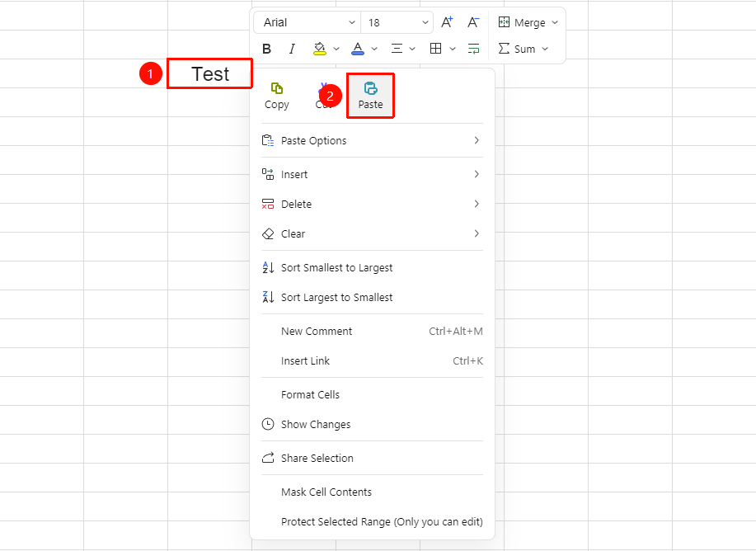
Task: Expand the Merge cells dropdown arrow
Action: point(555,22)
